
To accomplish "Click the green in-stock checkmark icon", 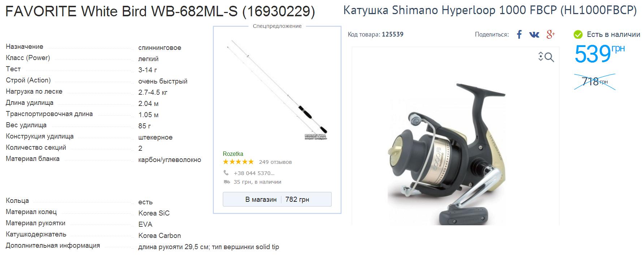I will tap(578, 35).
